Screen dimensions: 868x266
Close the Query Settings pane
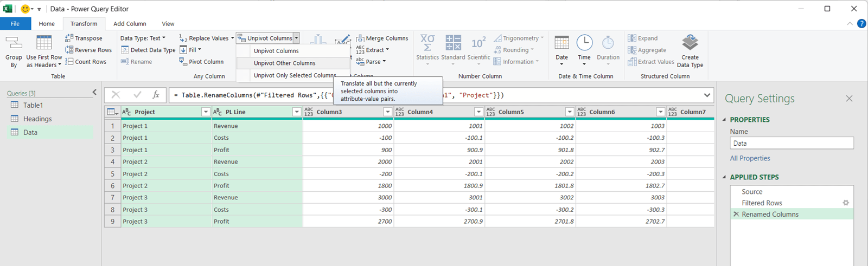[849, 99]
